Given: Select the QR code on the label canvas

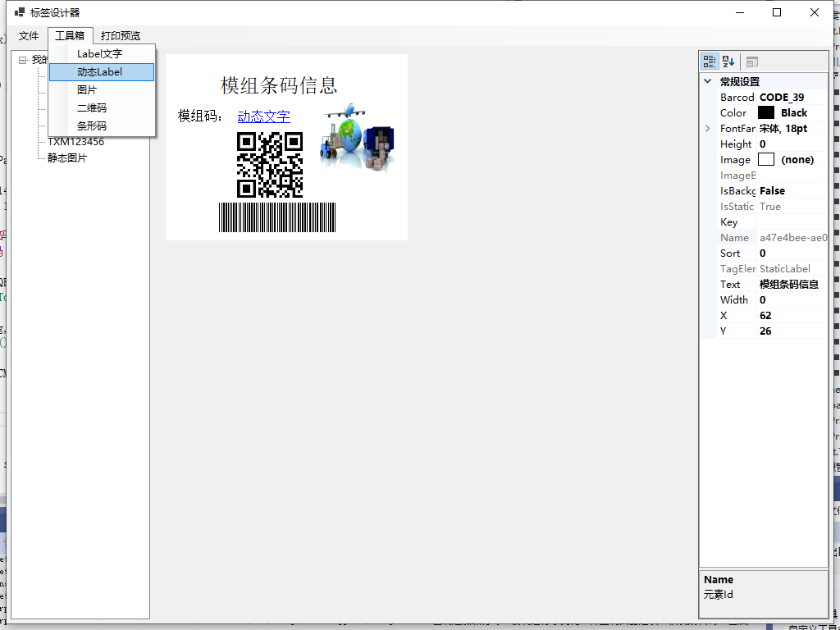Looking at the screenshot, I should click(x=270, y=165).
